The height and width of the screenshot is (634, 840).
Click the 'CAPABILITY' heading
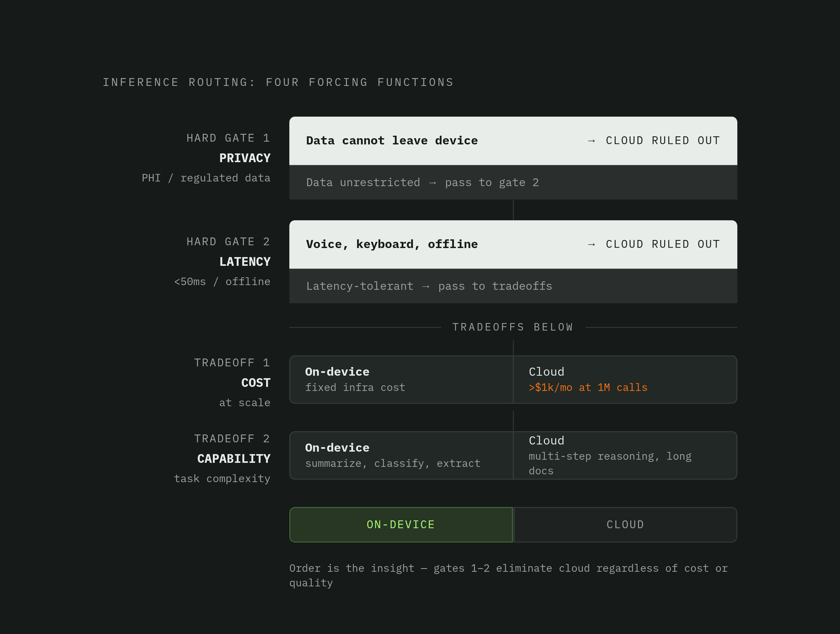coord(234,459)
